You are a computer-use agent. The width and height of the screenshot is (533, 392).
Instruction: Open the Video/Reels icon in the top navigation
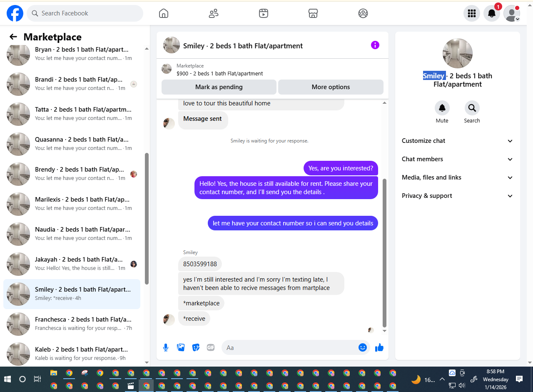point(263,13)
